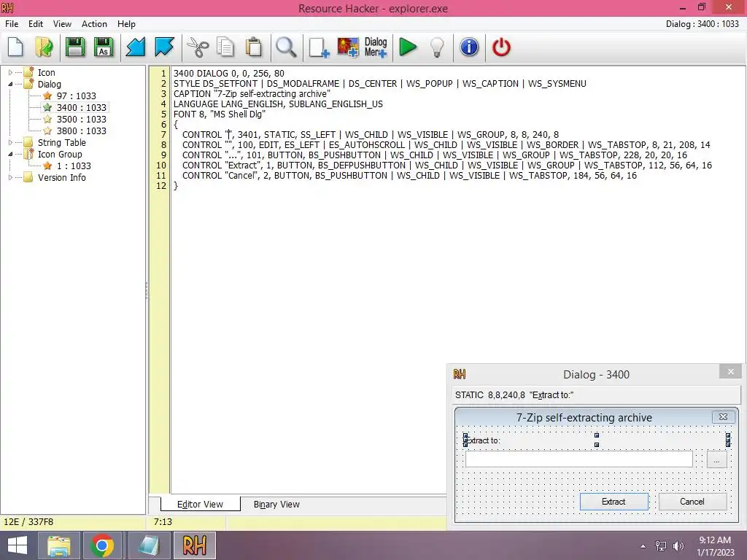
Task: Click the blue down-right arrow toolbar icon
Action: pos(164,47)
